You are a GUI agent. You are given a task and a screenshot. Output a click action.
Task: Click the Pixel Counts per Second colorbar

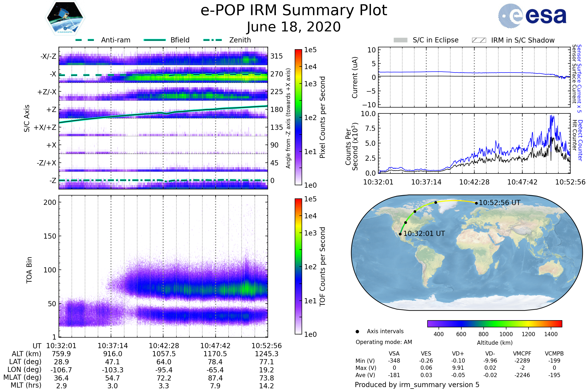298,117
